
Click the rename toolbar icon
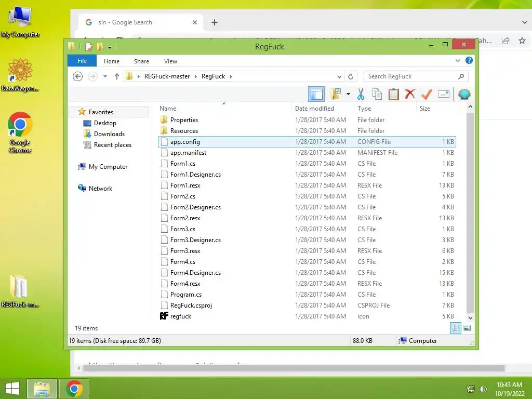click(x=444, y=94)
